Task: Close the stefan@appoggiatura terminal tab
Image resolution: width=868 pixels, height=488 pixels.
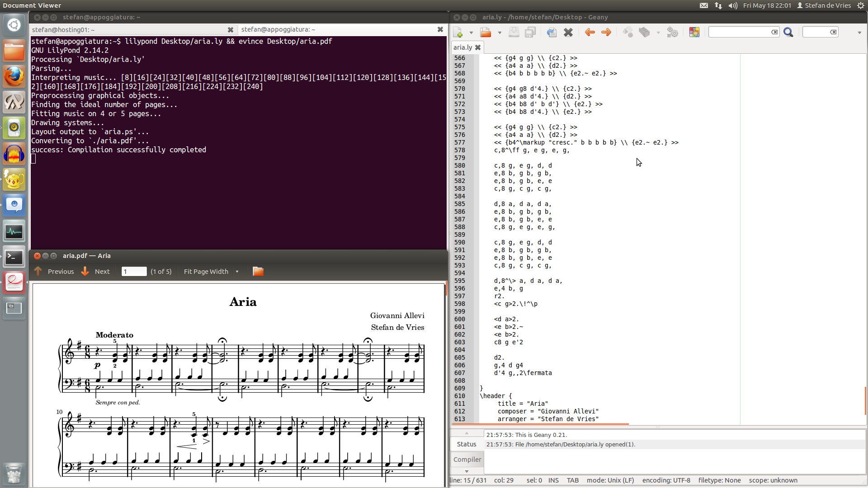Action: click(x=440, y=29)
